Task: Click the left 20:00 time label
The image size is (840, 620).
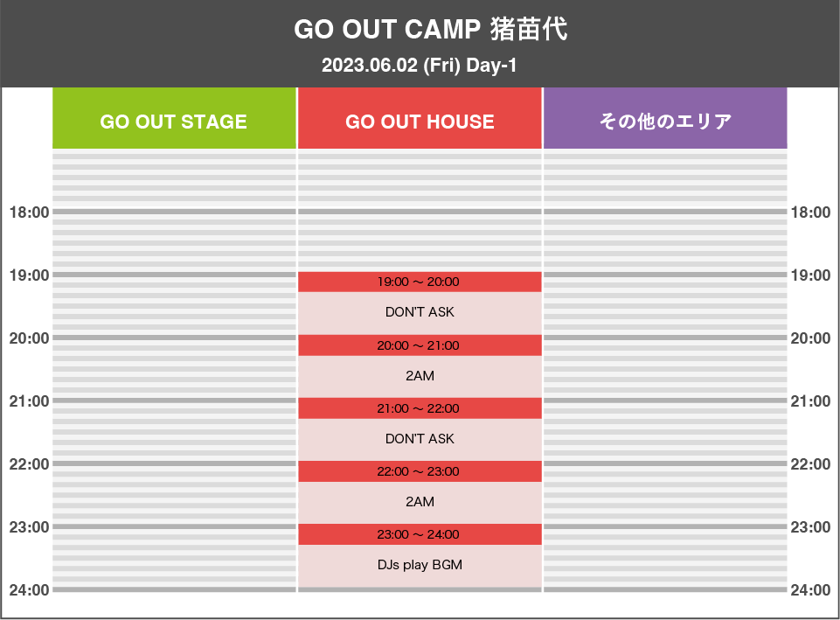Action: 29,338
